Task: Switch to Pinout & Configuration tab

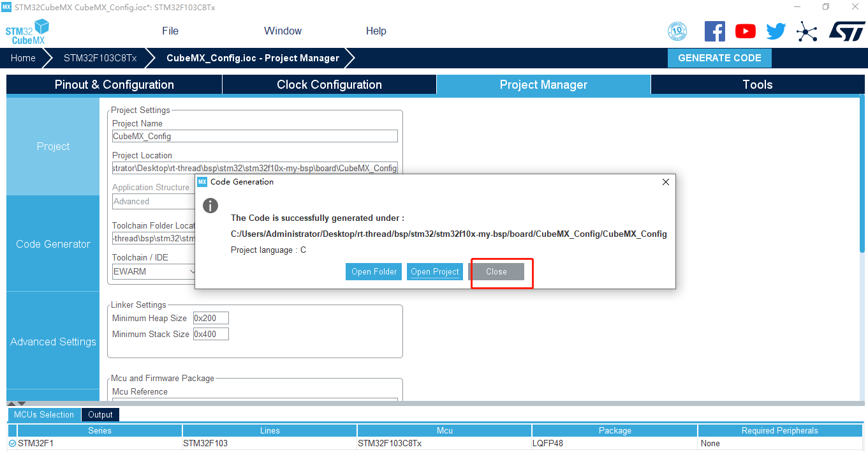Action: click(x=114, y=84)
